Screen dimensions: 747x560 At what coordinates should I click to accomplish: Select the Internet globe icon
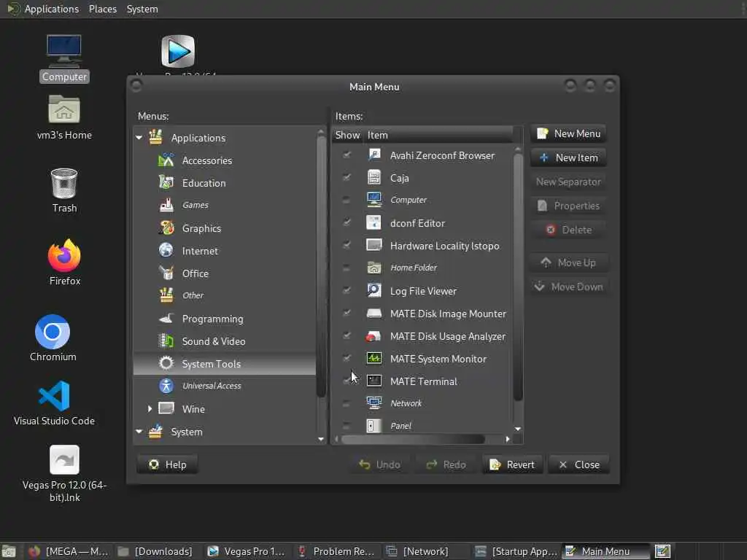(x=166, y=251)
